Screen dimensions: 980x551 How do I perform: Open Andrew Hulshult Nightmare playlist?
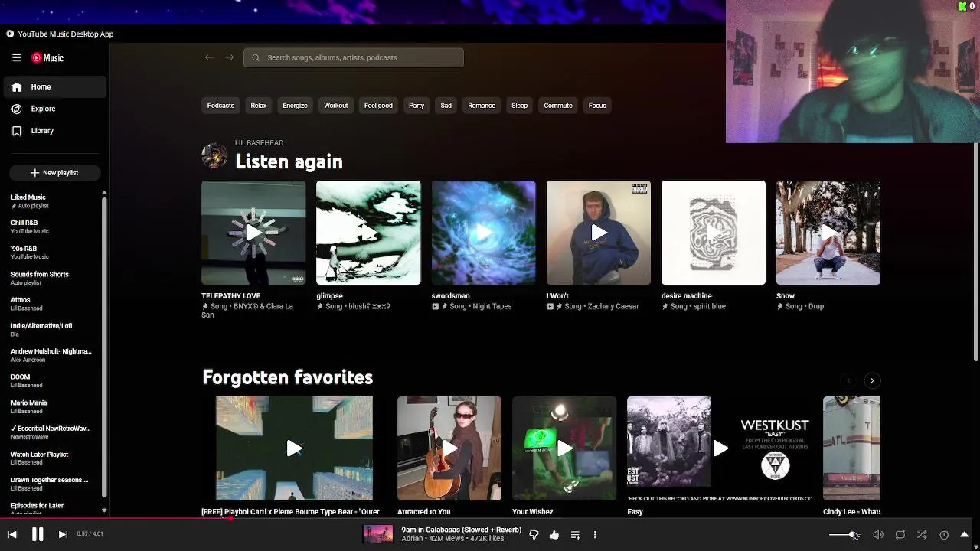pos(51,355)
